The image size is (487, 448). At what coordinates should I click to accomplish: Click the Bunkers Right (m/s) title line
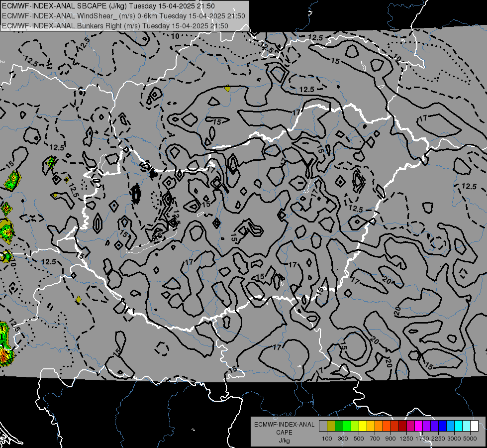[115, 26]
